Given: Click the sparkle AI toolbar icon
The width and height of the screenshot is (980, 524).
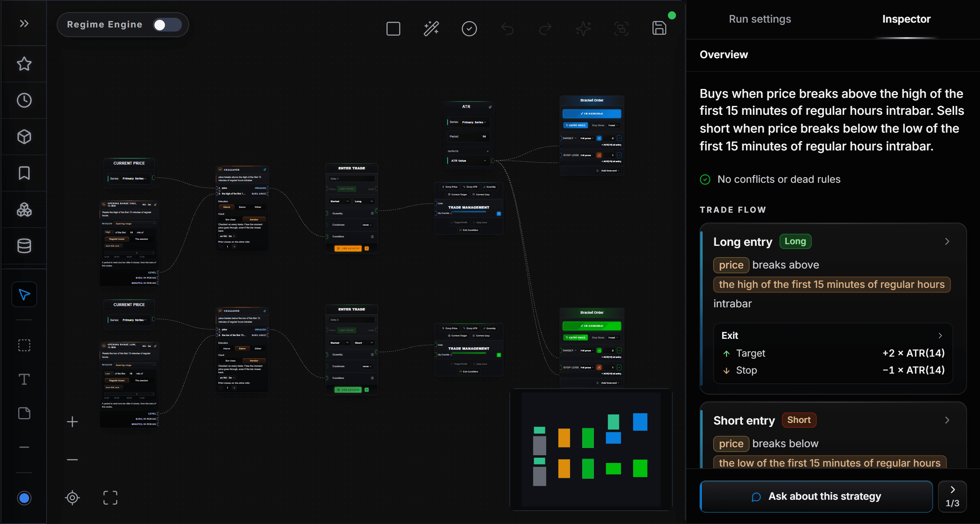Looking at the screenshot, I should pyautogui.click(x=583, y=29).
